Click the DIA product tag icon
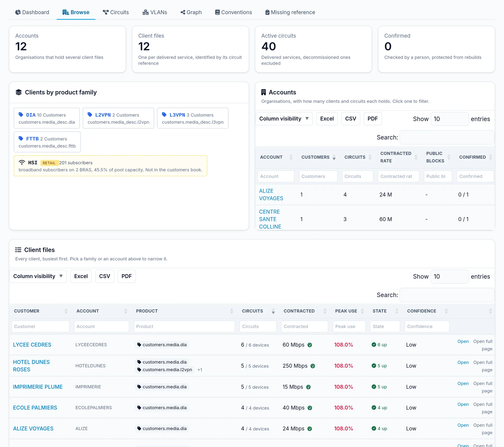Viewport: 504px width, 447px height. 21,115
